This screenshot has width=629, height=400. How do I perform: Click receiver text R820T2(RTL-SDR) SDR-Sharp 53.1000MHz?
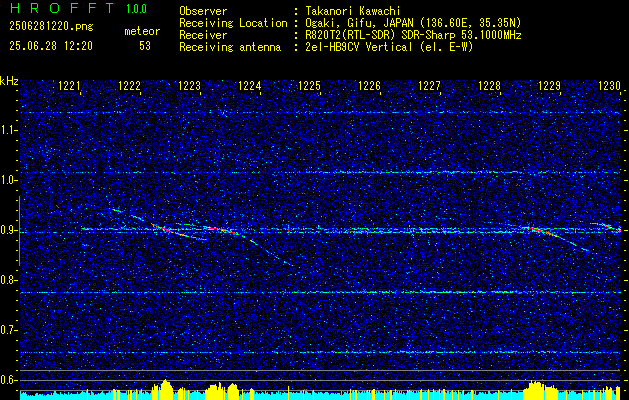414,35
